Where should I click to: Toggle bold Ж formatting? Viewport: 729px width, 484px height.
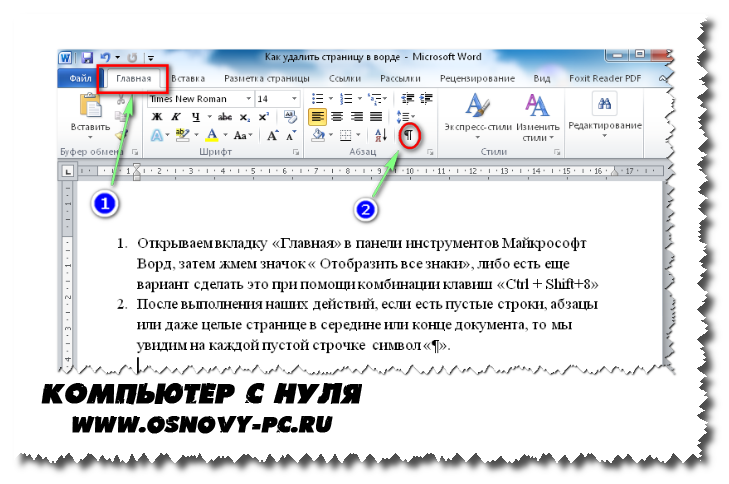(x=157, y=117)
